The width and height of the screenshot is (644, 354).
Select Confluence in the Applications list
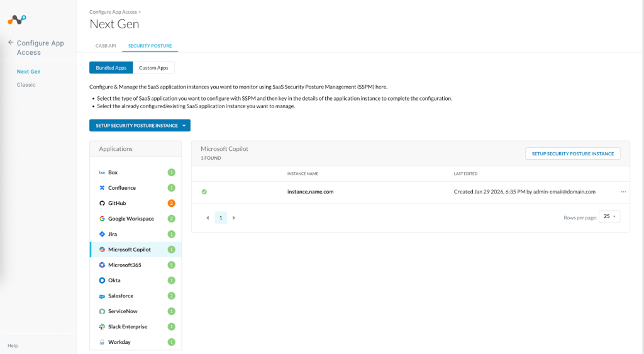pos(136,187)
